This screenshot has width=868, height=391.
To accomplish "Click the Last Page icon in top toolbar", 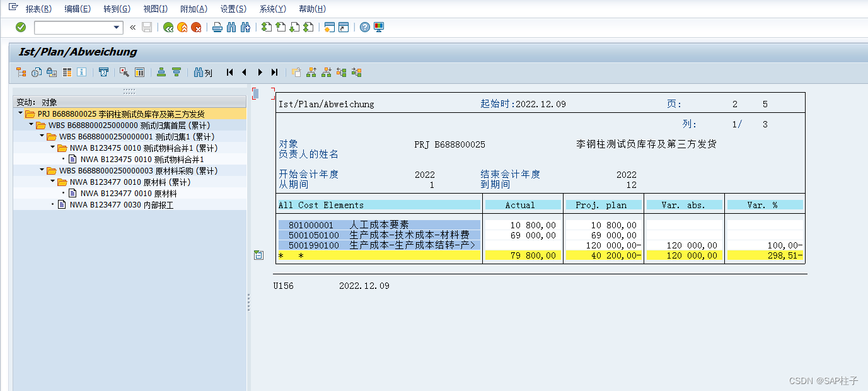I will click(x=308, y=27).
